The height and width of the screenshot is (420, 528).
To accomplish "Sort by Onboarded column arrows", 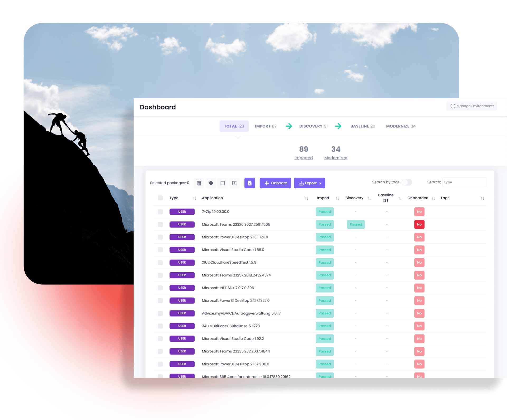I will (x=433, y=198).
